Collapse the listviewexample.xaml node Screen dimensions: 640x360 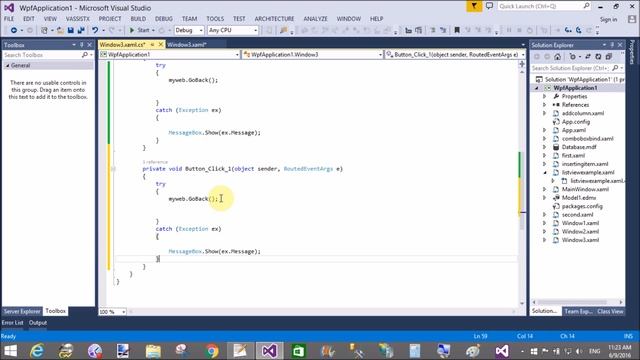544,173
